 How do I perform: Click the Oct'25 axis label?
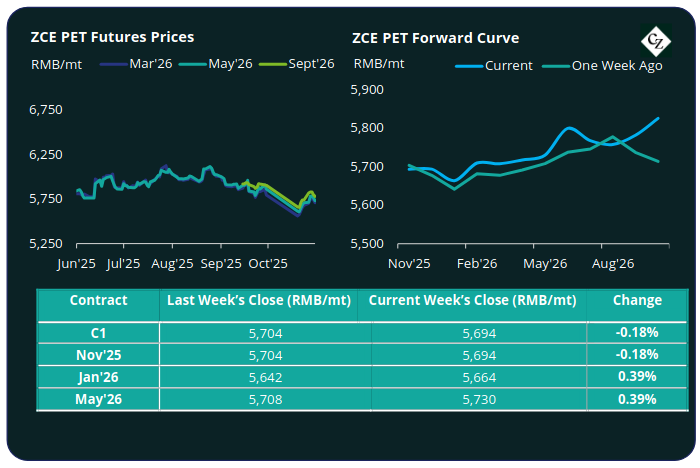click(268, 265)
